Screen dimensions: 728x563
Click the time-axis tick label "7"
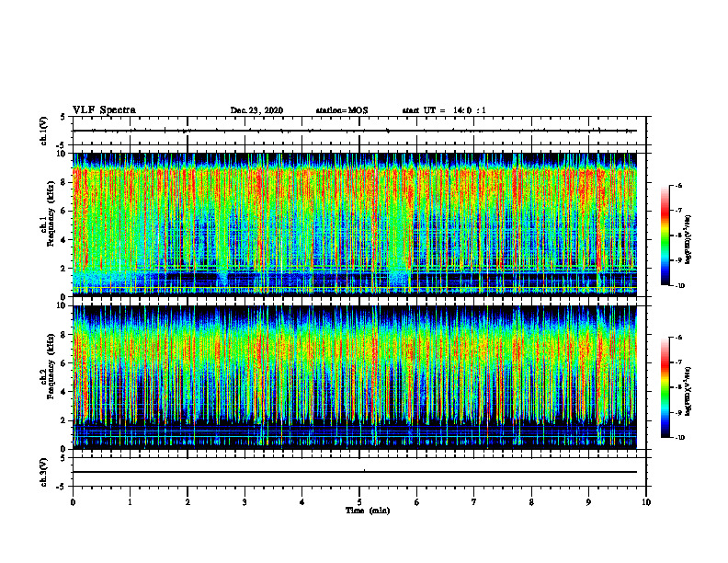click(474, 502)
